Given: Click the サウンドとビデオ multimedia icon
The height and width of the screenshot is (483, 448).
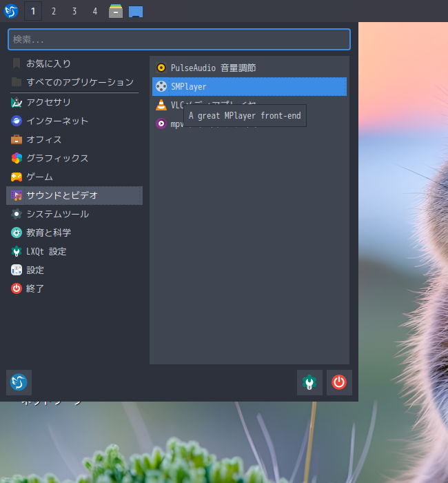Looking at the screenshot, I should 17,195.
